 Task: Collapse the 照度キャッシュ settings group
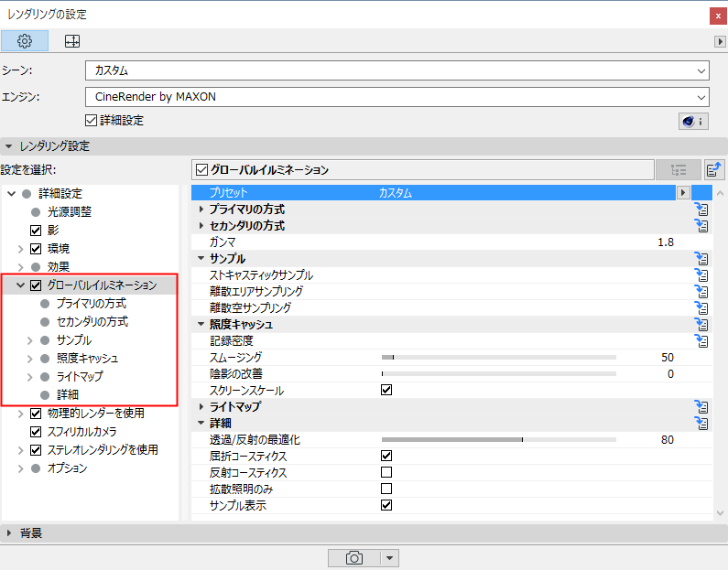point(201,324)
